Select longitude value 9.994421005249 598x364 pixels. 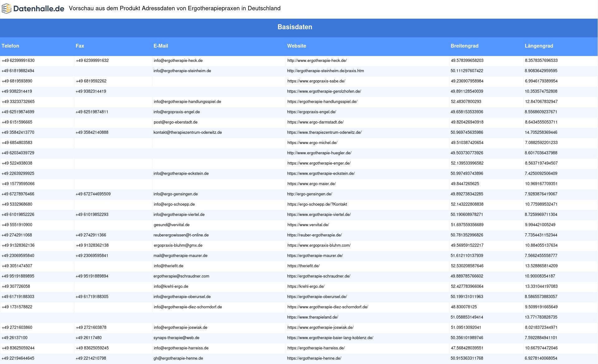[x=540, y=225]
